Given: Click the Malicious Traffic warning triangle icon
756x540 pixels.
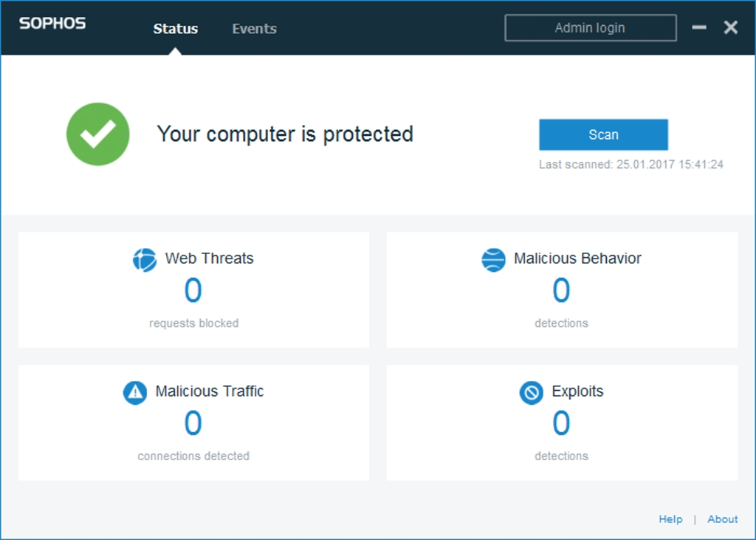Looking at the screenshot, I should [135, 392].
